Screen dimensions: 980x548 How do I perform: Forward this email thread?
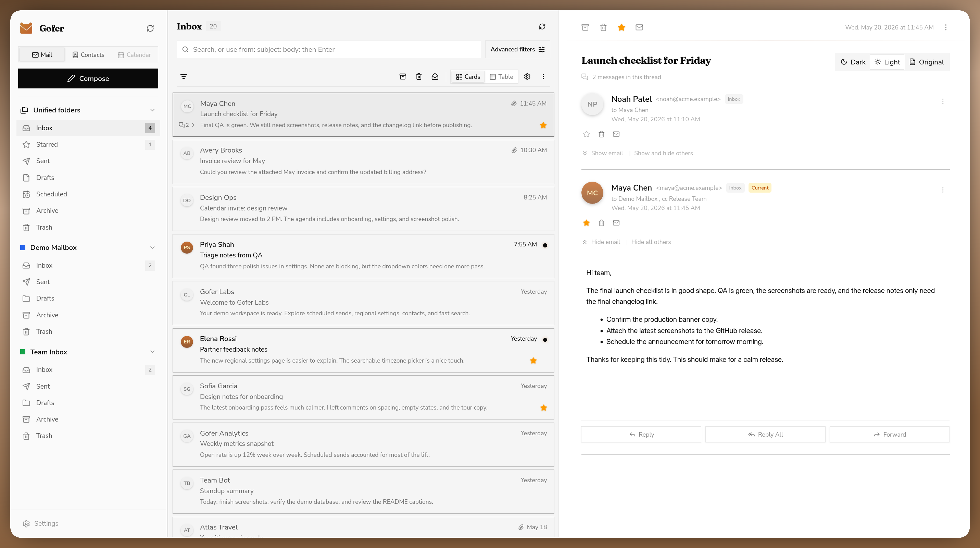tap(890, 435)
